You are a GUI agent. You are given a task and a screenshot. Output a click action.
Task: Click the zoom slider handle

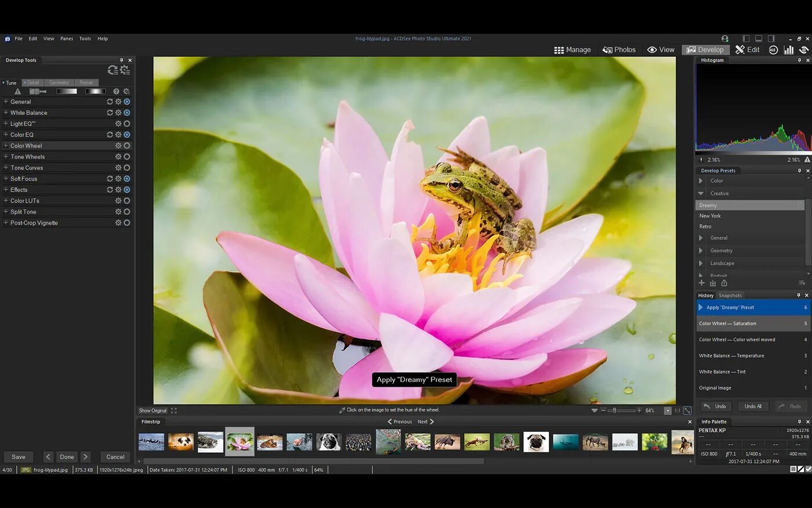click(x=614, y=410)
